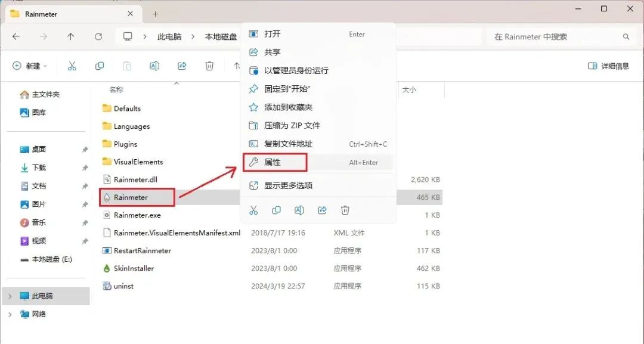Image resolution: width=644 pixels, height=344 pixels.
Task: Choose 添加到收藏夹 in the context menu
Action: [x=318, y=107]
